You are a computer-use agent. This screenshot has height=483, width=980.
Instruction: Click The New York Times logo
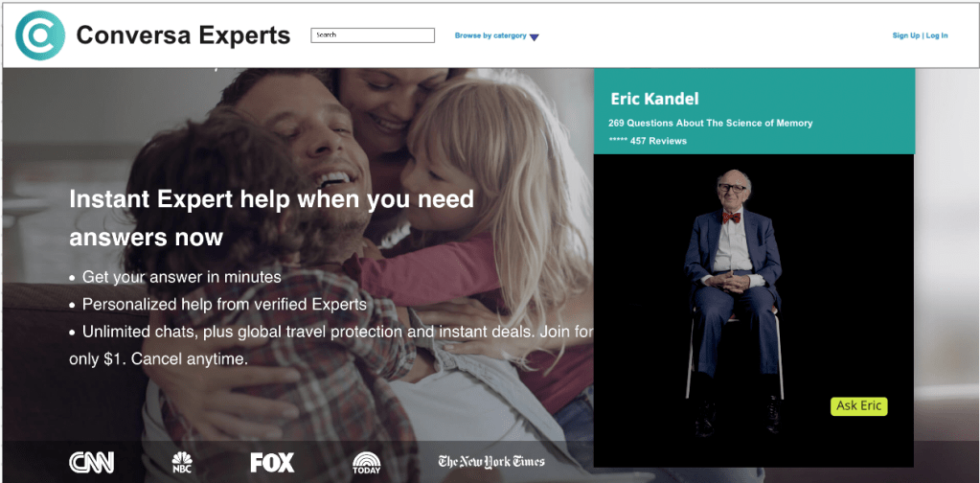coord(491,462)
